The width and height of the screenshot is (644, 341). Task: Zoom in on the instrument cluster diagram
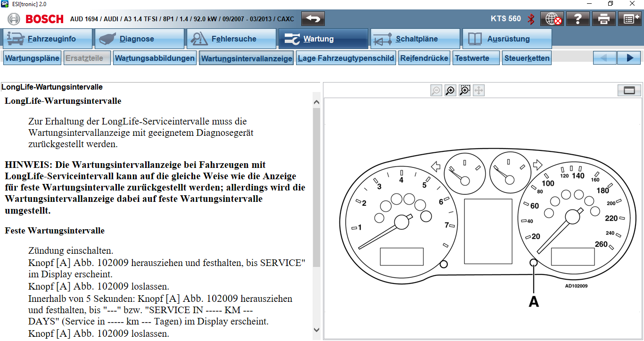(x=450, y=91)
